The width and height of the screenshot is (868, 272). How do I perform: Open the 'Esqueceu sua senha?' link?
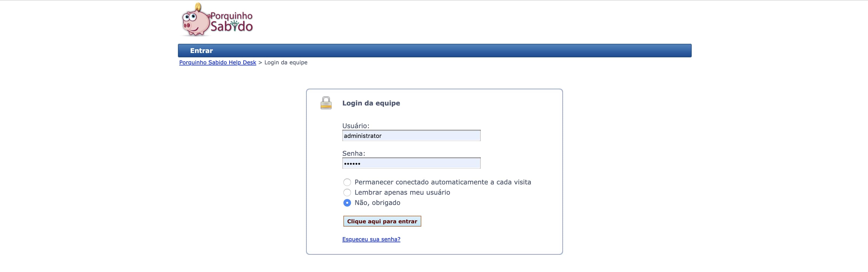click(x=371, y=239)
